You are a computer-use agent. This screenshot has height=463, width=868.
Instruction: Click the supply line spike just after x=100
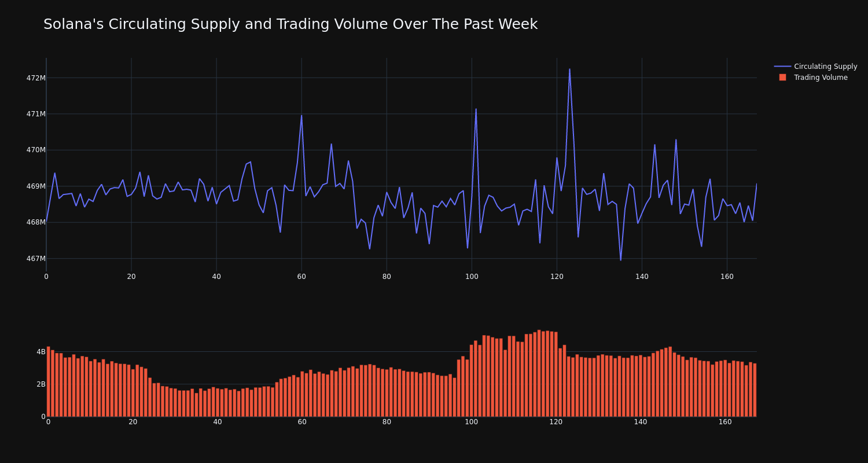476,109
